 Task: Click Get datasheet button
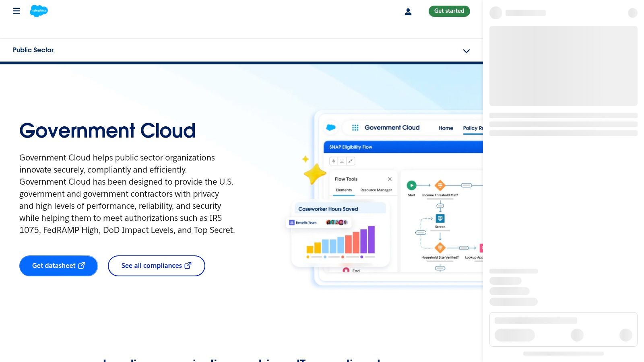[x=59, y=266]
